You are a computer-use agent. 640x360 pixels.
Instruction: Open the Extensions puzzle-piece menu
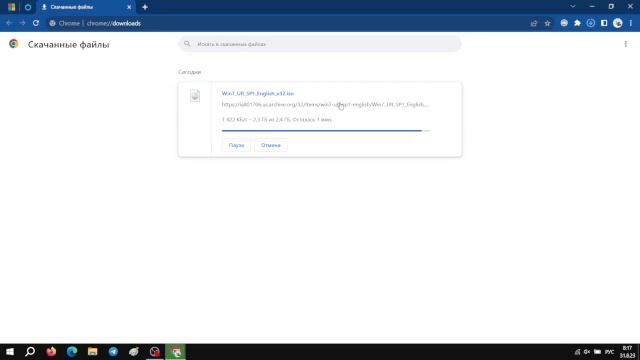pyautogui.click(x=577, y=23)
